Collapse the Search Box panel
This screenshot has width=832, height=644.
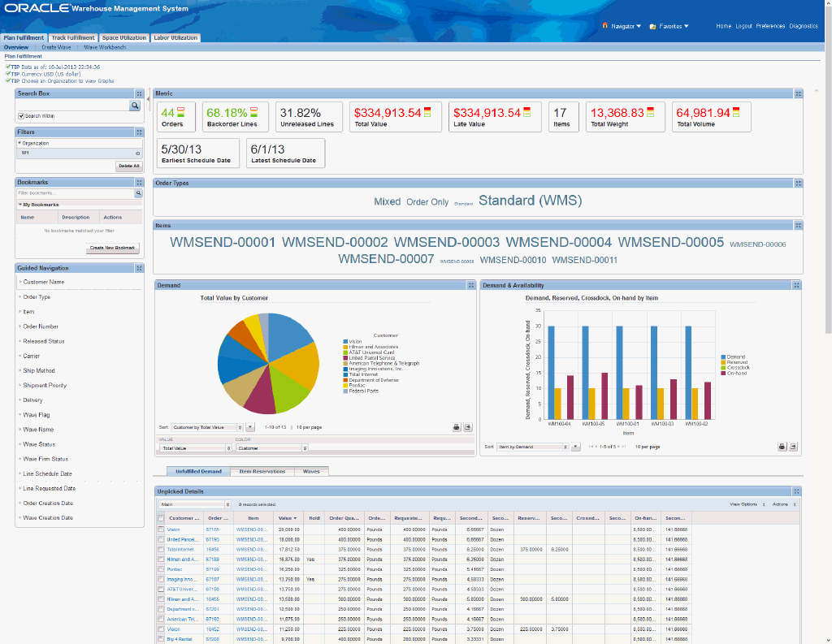point(139,94)
